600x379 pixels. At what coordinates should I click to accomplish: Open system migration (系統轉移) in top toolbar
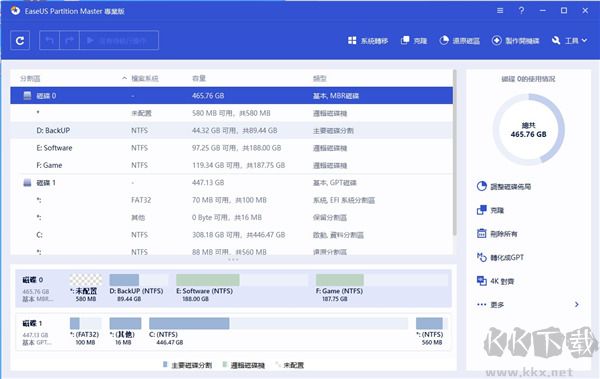[368, 41]
